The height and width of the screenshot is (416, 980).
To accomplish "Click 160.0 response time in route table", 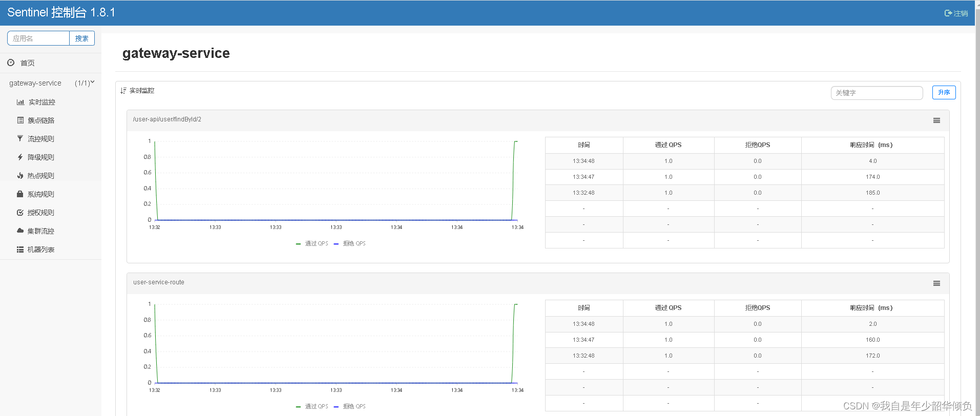I will [x=872, y=340].
